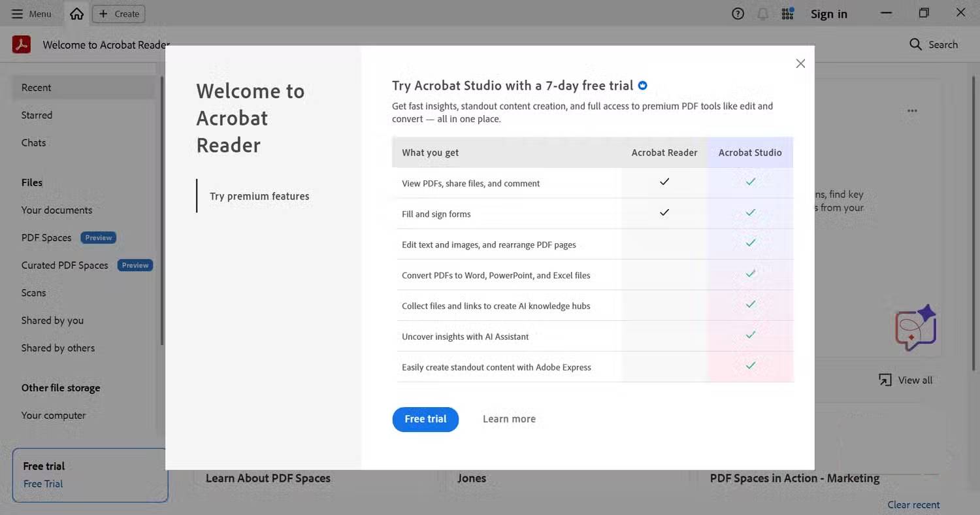Viewport: 980px width, 515px height.
Task: Open Your documents
Action: (x=57, y=210)
